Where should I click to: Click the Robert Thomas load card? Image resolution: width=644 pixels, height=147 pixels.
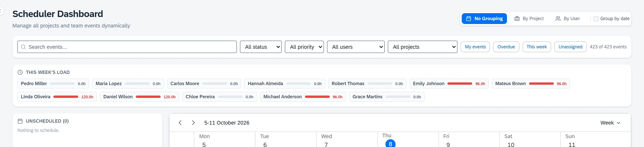click(367, 84)
